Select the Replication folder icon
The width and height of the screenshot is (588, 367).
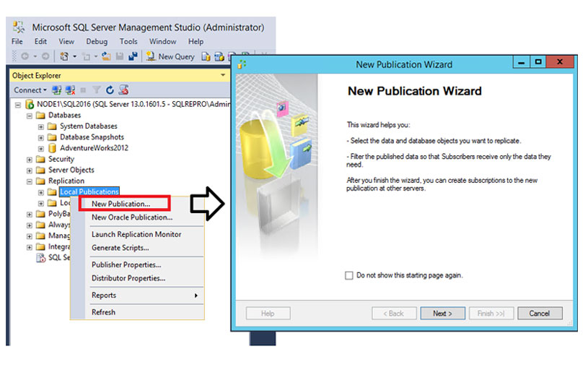40,181
